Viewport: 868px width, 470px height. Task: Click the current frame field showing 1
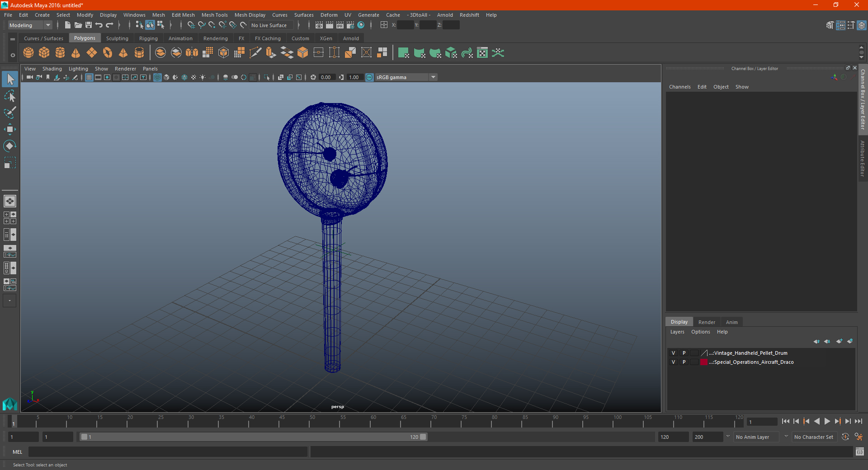point(762,422)
